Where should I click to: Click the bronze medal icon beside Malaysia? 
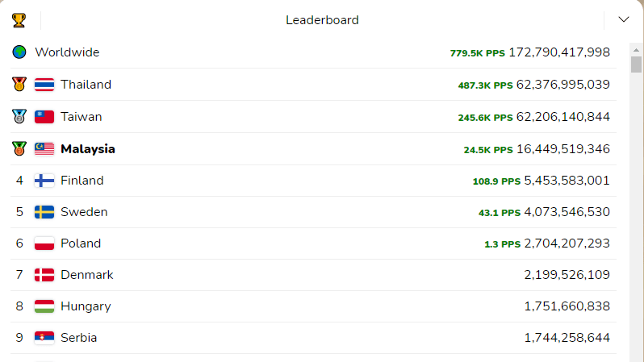tap(19, 148)
